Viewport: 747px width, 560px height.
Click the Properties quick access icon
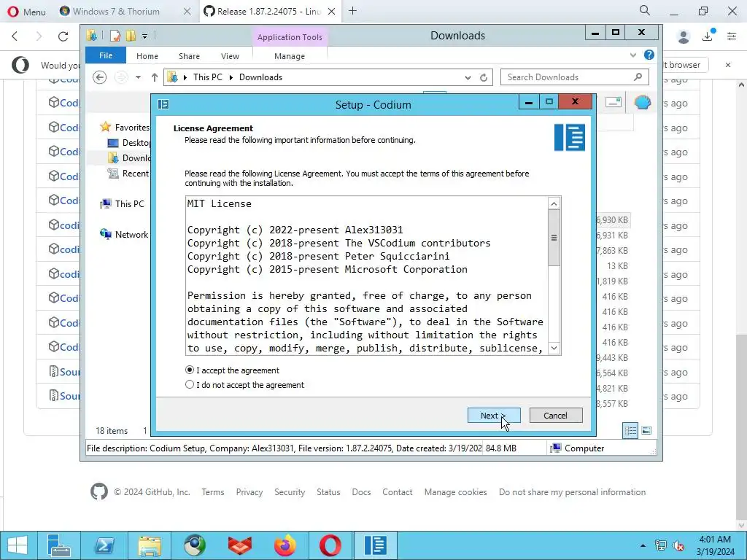tap(115, 36)
